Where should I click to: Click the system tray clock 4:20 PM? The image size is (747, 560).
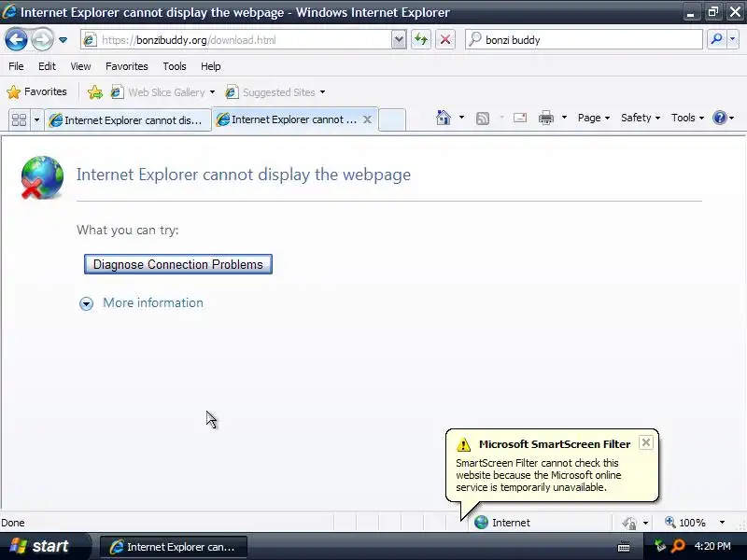712,546
